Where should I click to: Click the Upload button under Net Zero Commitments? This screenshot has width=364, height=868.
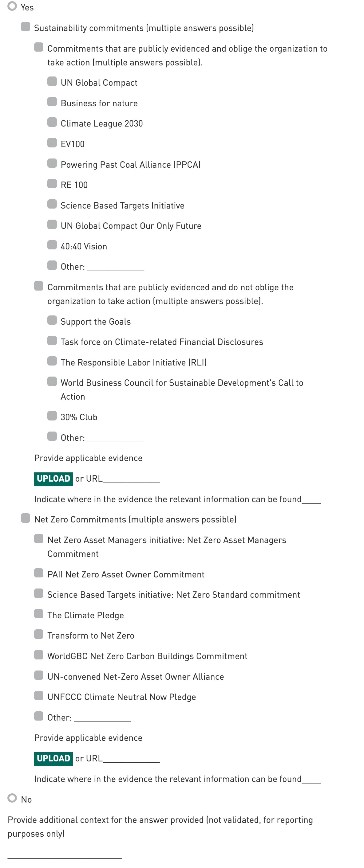(x=53, y=758)
